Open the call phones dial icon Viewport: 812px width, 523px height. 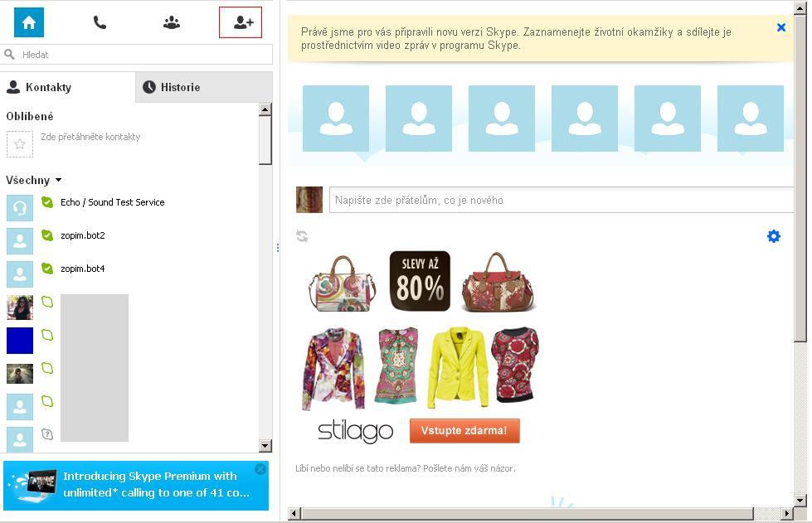pos(100,22)
